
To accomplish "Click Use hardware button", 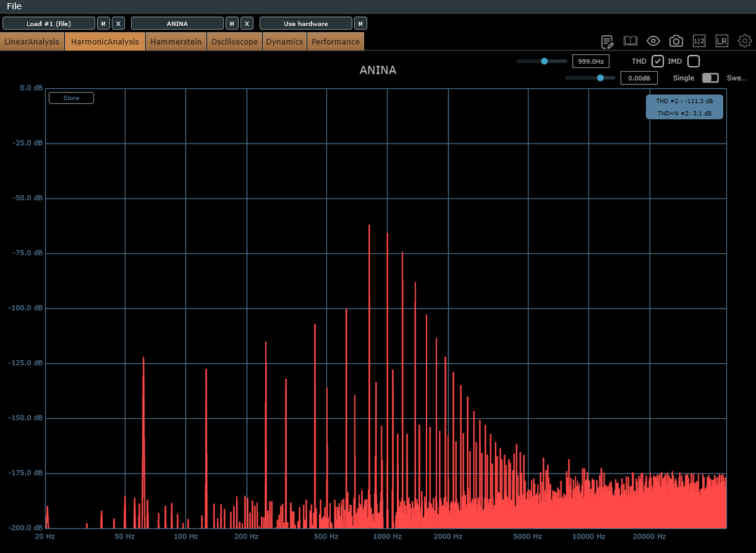I will click(x=306, y=23).
